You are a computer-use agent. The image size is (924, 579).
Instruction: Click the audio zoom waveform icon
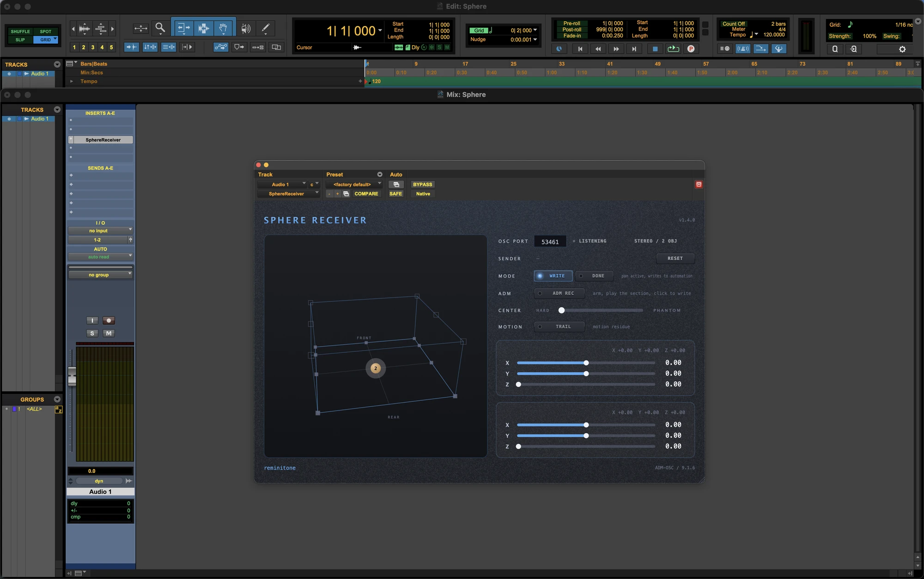coord(85,29)
